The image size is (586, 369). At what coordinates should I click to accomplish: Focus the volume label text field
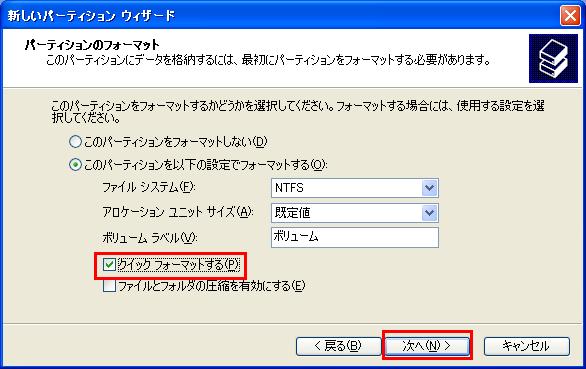[355, 237]
